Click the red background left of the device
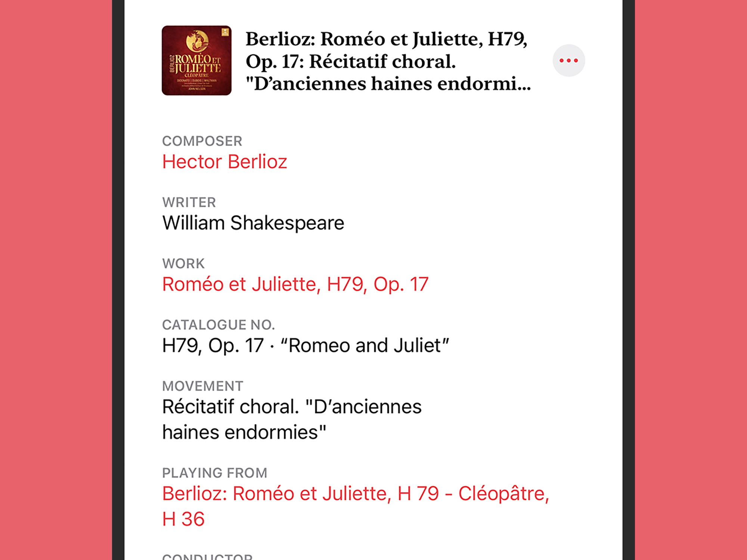Viewport: 747px width, 560px height. click(56, 280)
